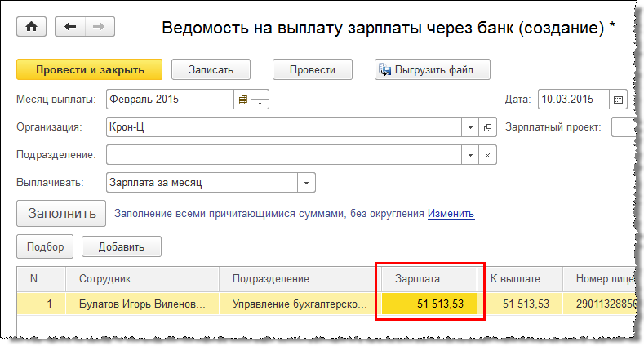Open month picker next to Февраль 2015
The width and height of the screenshot is (644, 346).
coord(242,100)
